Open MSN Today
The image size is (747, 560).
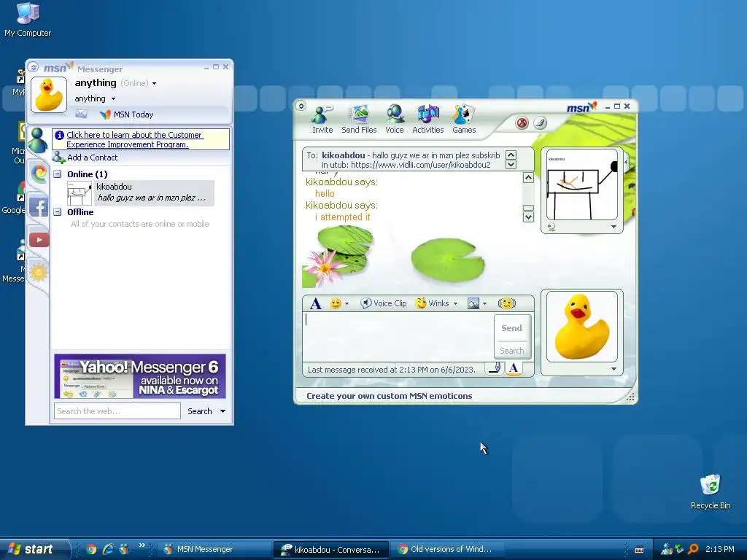point(127,114)
